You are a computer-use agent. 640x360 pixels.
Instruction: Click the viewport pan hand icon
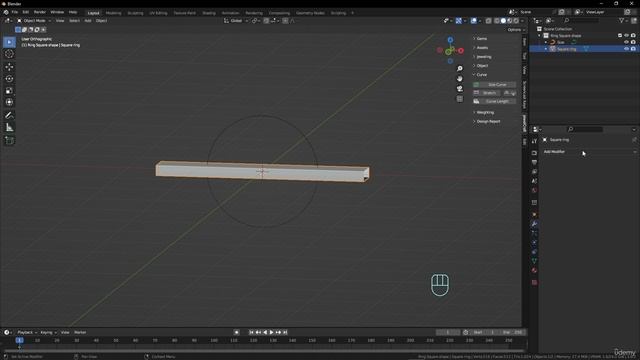[x=460, y=79]
